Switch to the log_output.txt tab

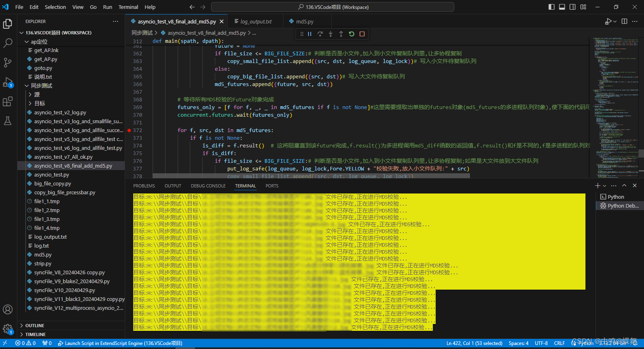pyautogui.click(x=256, y=21)
